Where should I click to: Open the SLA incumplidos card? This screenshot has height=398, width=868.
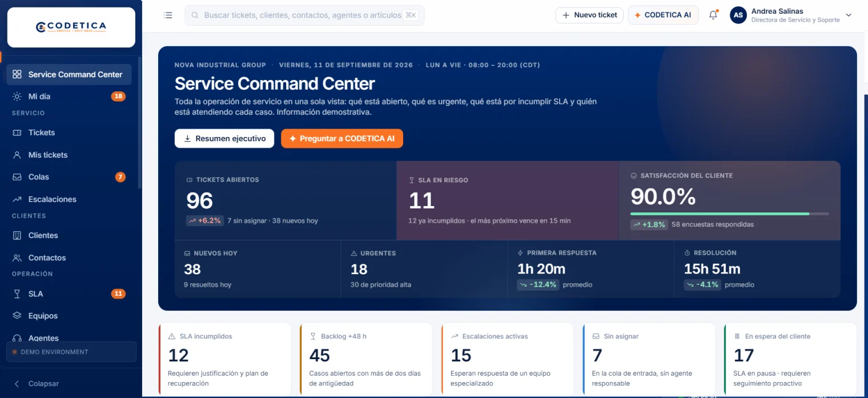pos(225,359)
